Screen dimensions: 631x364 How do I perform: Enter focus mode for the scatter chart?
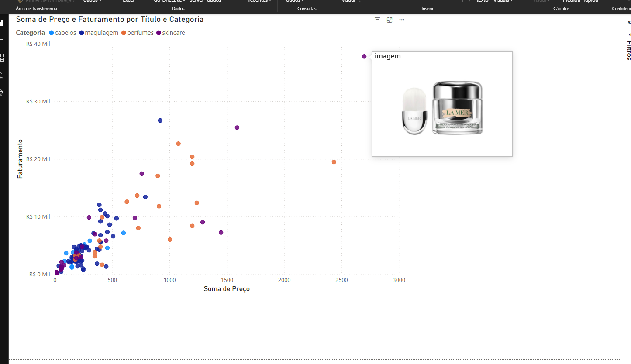[x=390, y=20]
